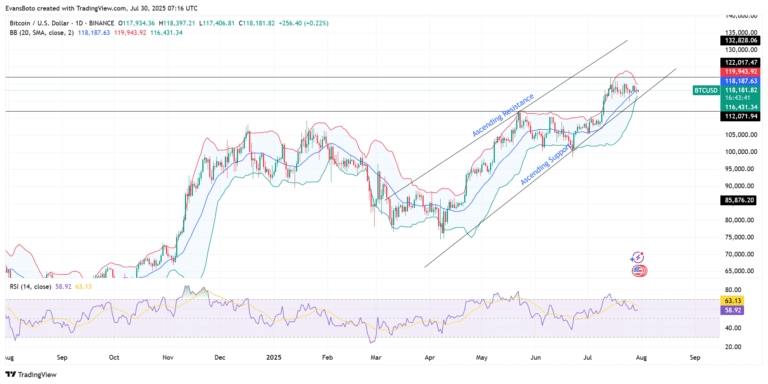Screen dimensions: 768x384
Task: Click the "Dec" label on the time axis
Action: 221,358
